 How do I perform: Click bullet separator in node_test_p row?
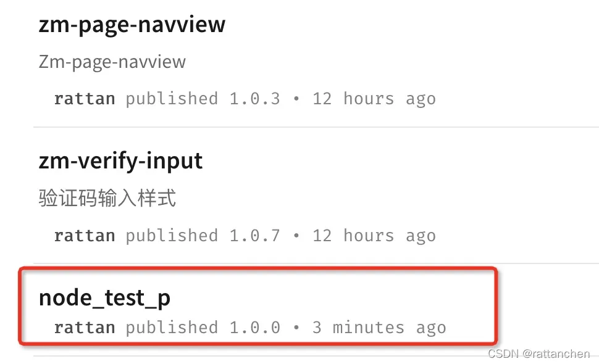click(x=297, y=328)
